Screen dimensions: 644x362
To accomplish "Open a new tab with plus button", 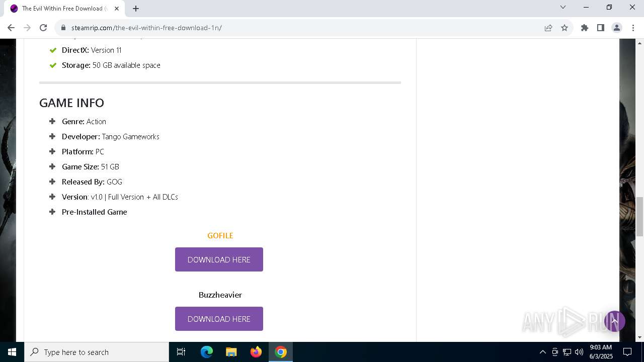I will (136, 8).
